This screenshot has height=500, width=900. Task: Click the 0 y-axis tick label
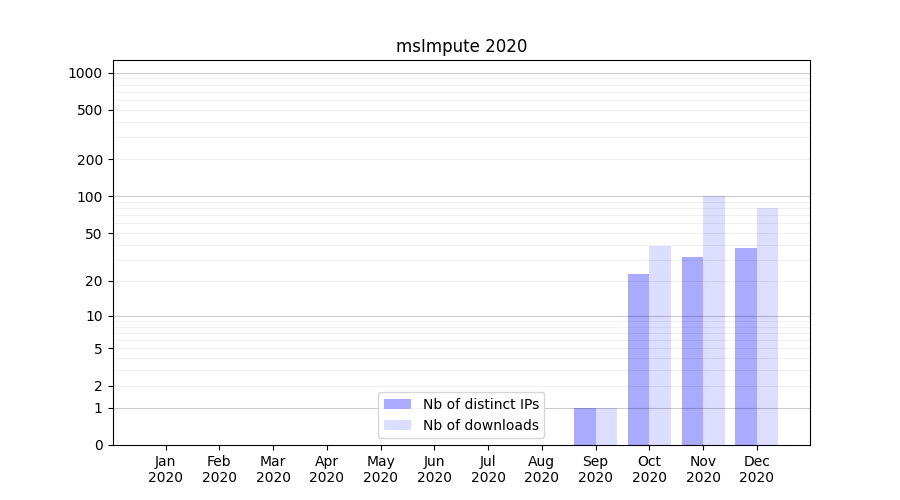[x=98, y=445]
